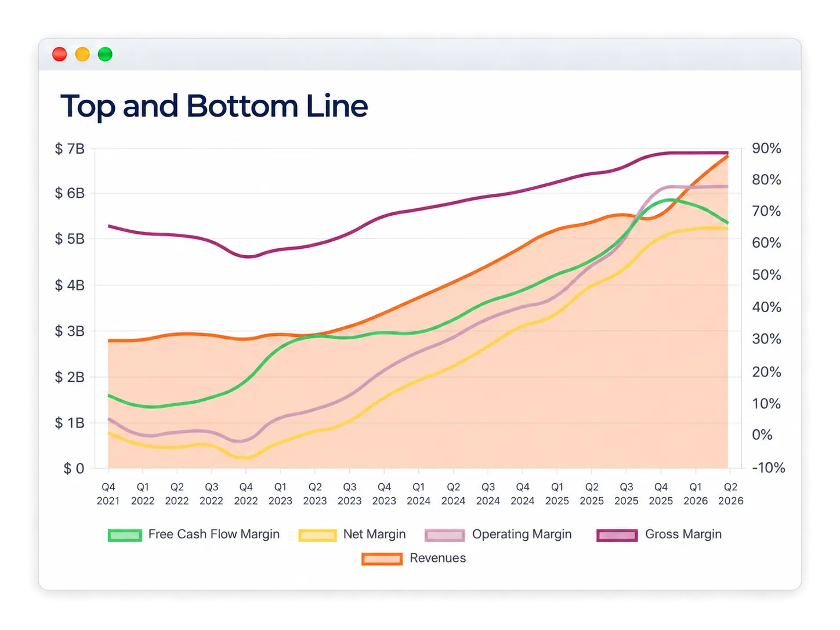Click the $ 4B left axis label
The width and height of the screenshot is (840, 630).
tap(70, 285)
